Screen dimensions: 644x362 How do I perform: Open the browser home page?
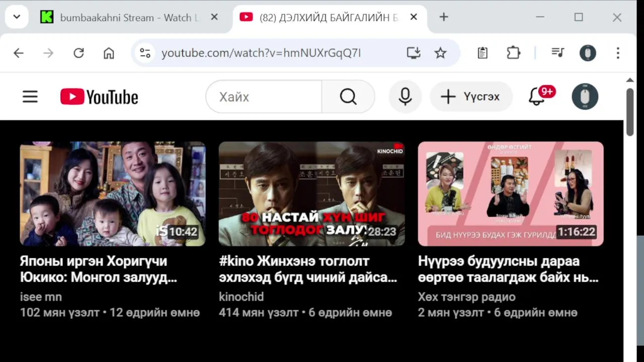(x=109, y=53)
